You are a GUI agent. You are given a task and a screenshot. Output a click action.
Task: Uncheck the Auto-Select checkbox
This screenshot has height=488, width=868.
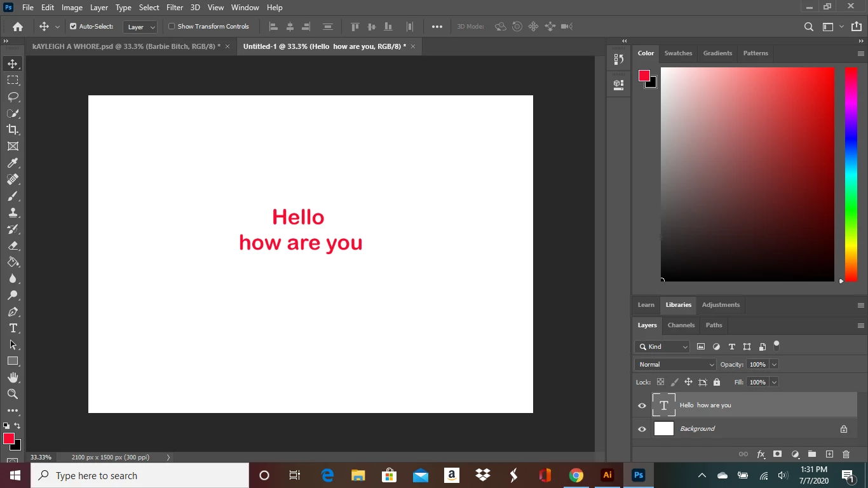tap(73, 27)
